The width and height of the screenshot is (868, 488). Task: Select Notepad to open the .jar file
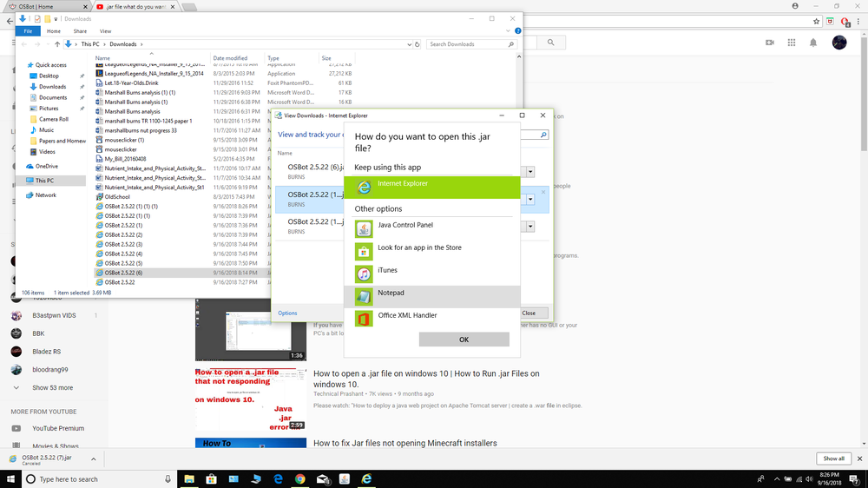[431, 296]
